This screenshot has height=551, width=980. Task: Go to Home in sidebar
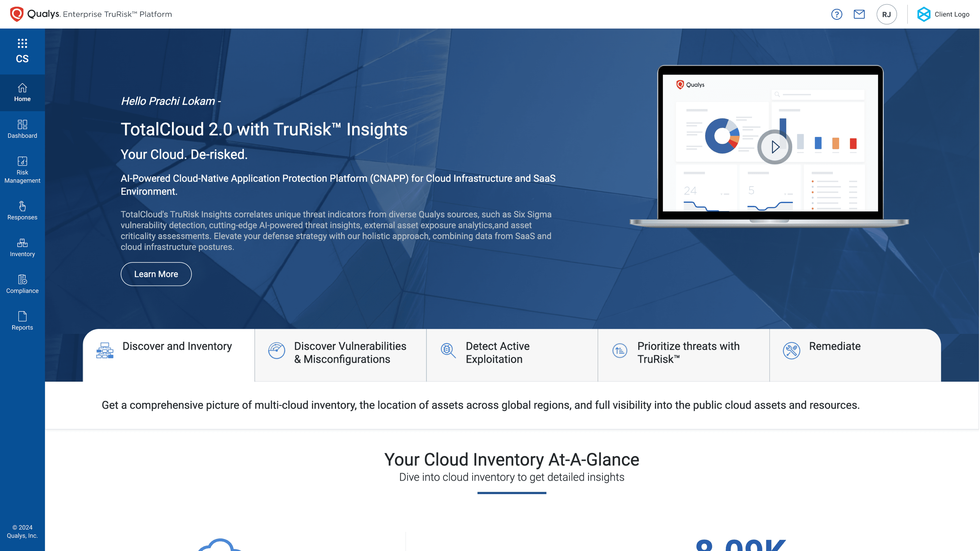[x=22, y=93]
